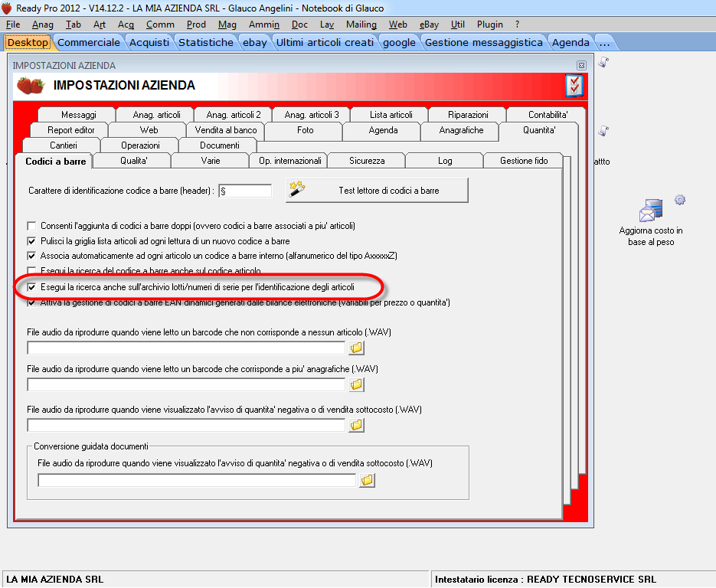This screenshot has height=588, width=716.
Task: Click the WAV path field inside Conversione guidata documenti
Action: pos(197,480)
